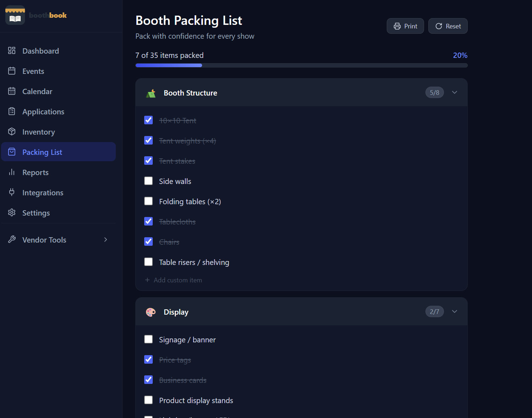This screenshot has width=532, height=418.
Task: Go to Events in sidebar
Action: [59, 71]
